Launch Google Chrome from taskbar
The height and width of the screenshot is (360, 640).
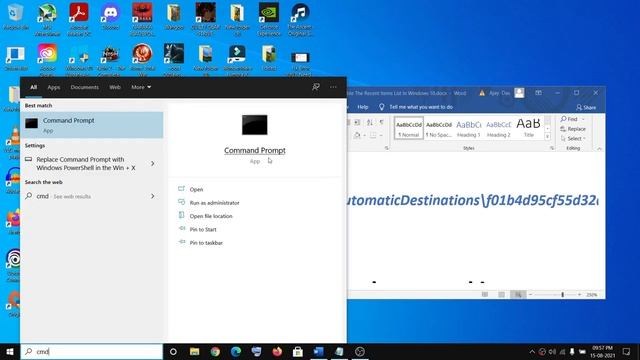coord(215,351)
